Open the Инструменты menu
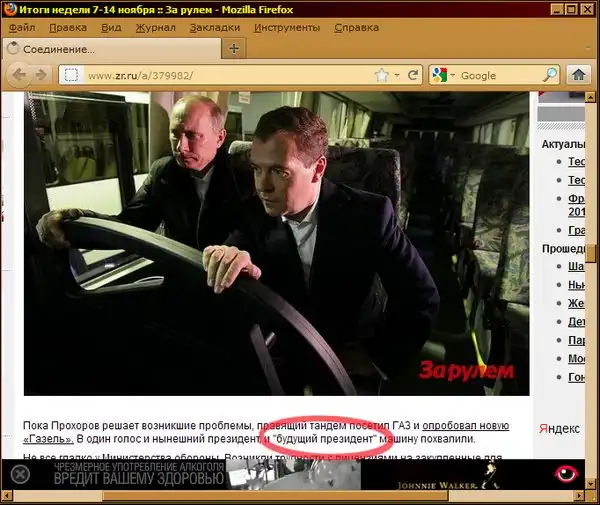The height and width of the screenshot is (505, 600). point(286,27)
